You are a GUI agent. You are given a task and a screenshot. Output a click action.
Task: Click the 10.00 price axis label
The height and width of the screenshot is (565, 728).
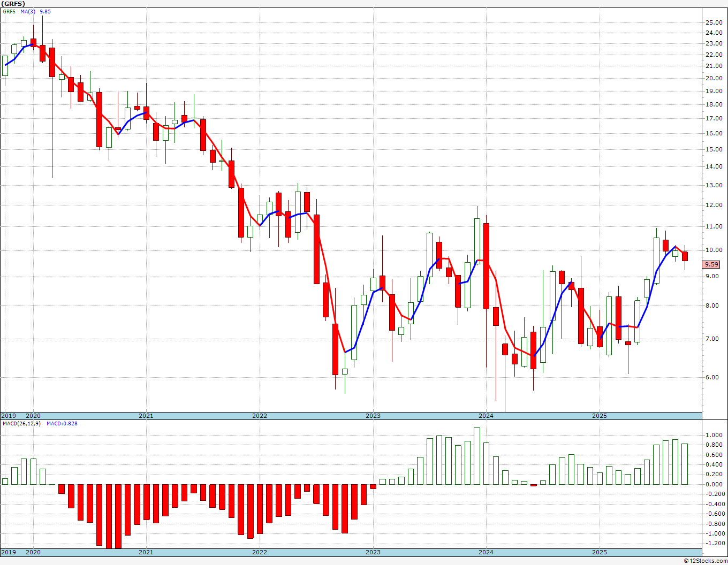pos(714,250)
